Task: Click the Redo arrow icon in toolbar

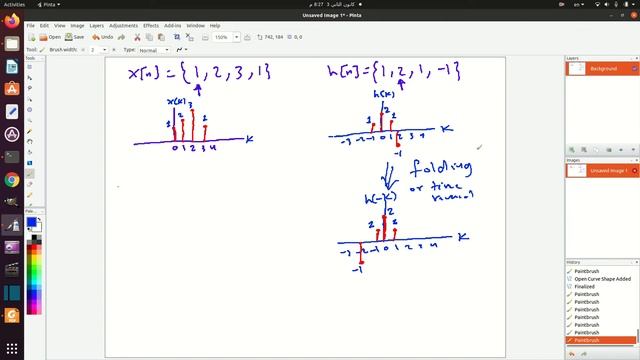Action: [x=121, y=37]
